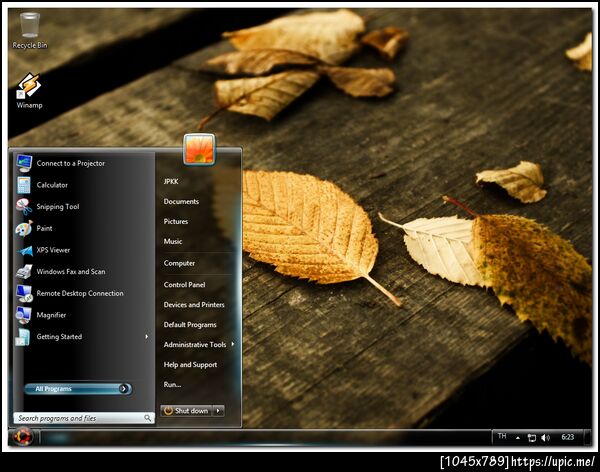Click the 6:23 clock in the tray

click(x=568, y=437)
